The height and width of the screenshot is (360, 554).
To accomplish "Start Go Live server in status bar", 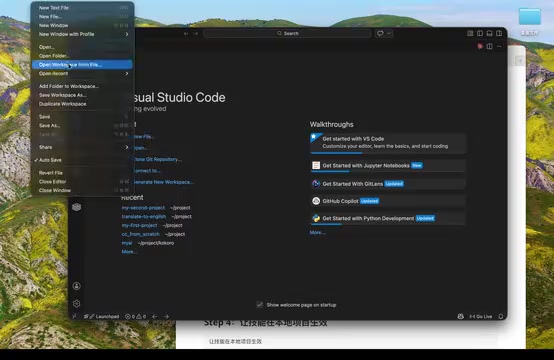I will pyautogui.click(x=481, y=317).
